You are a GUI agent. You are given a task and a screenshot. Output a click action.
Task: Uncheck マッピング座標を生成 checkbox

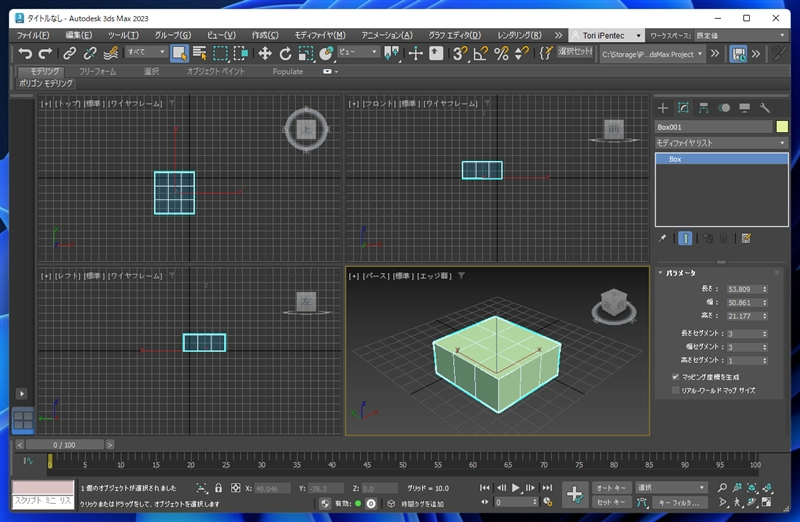click(x=676, y=377)
